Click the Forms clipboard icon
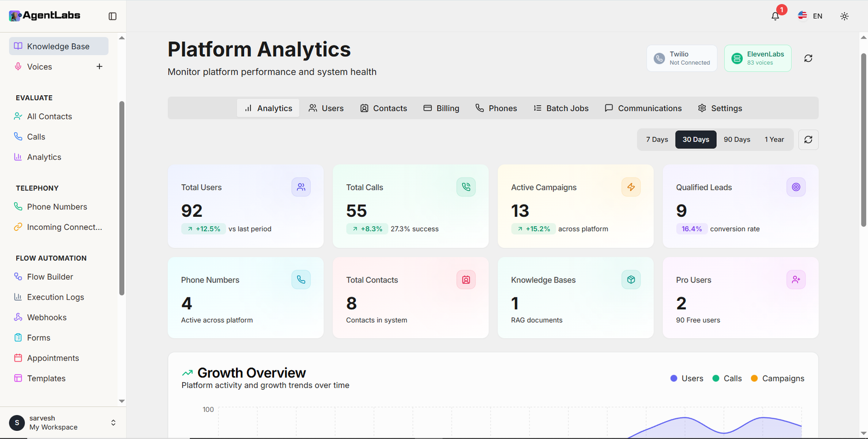The height and width of the screenshot is (439, 868). coord(18,338)
